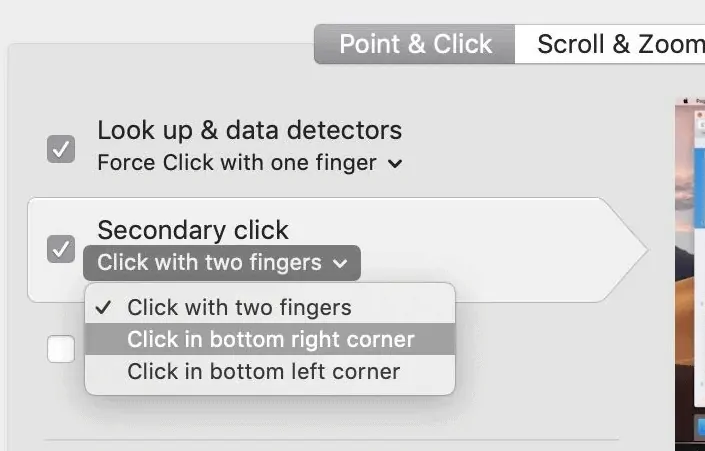Click checkmark icon beside Click with two fingers
This screenshot has width=705, height=451.
pos(103,307)
